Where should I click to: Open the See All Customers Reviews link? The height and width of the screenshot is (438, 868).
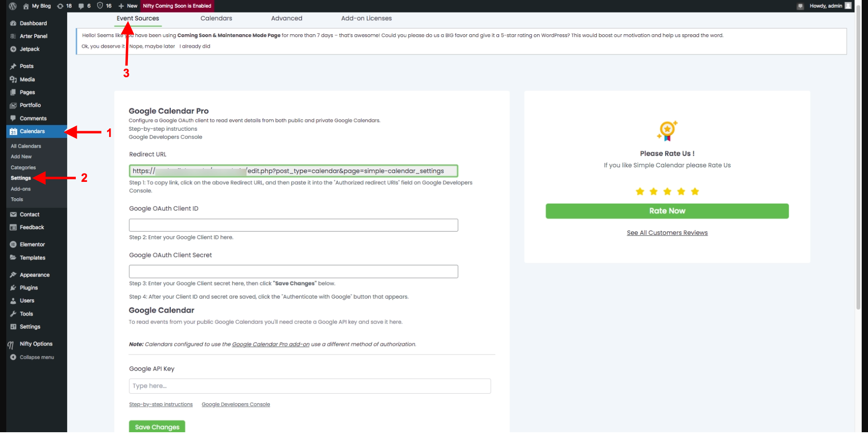pos(667,233)
